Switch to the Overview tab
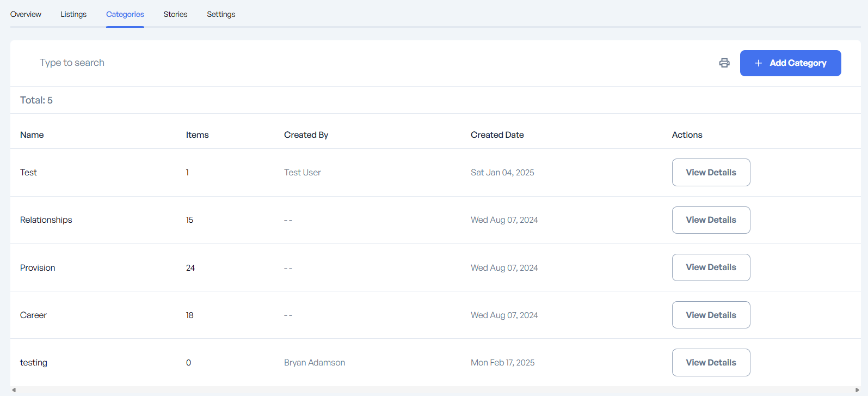 [x=26, y=14]
